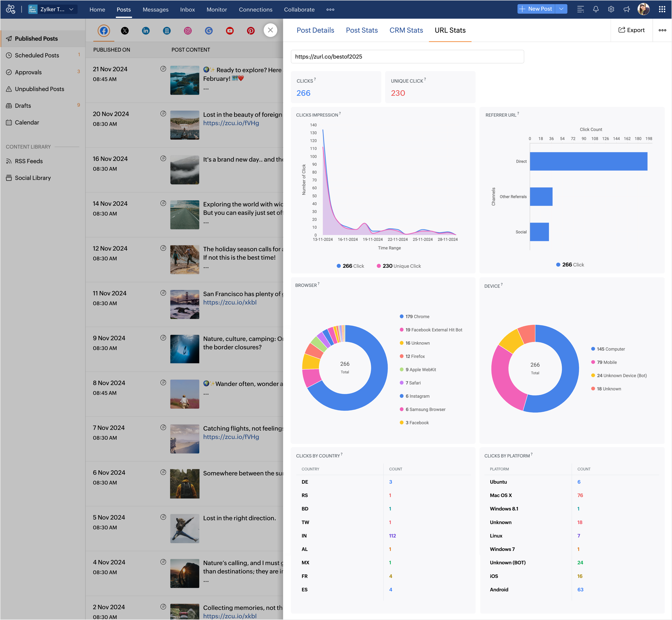Click the Export button

pos(631,30)
